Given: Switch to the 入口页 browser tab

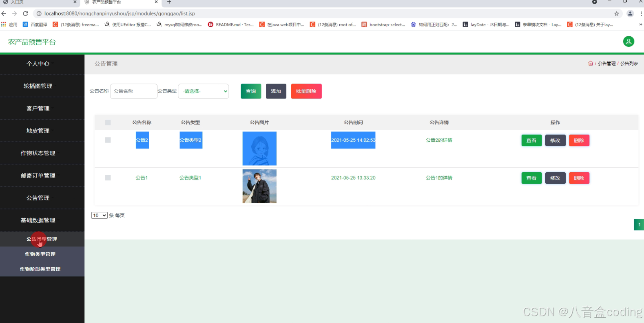Looking at the screenshot, I should [x=39, y=2].
